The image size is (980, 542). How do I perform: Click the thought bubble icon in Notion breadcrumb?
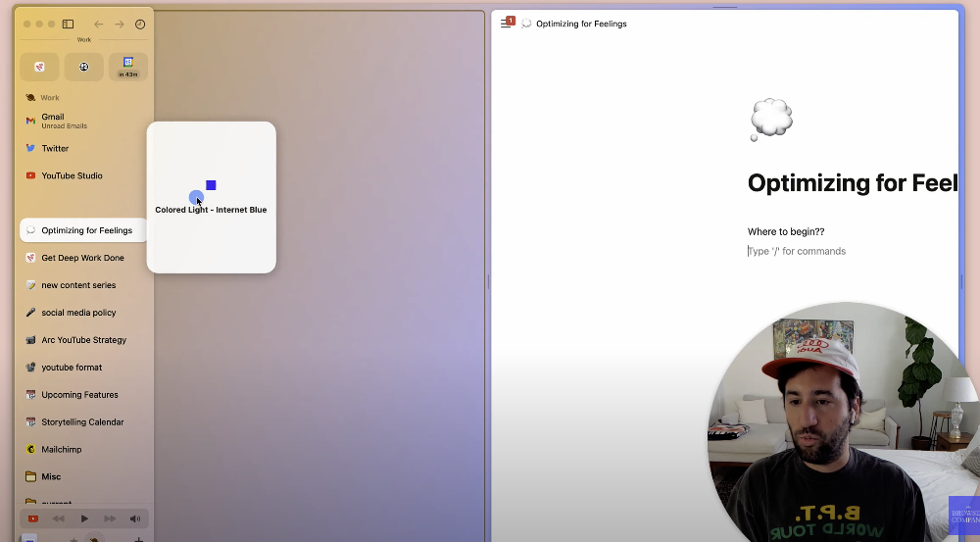pos(527,24)
